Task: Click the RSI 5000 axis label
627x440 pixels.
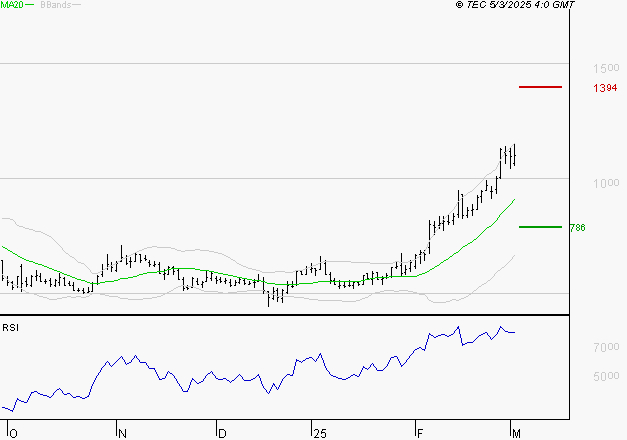Action: 606,376
